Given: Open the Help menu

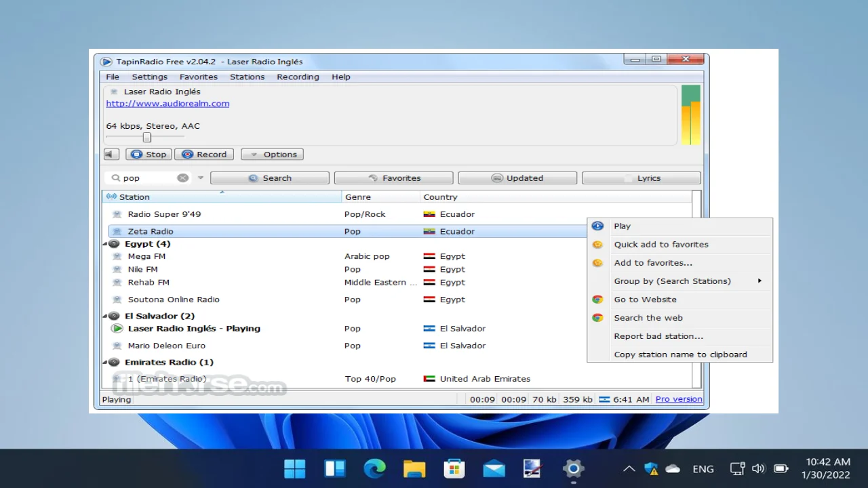Looking at the screenshot, I should [341, 77].
